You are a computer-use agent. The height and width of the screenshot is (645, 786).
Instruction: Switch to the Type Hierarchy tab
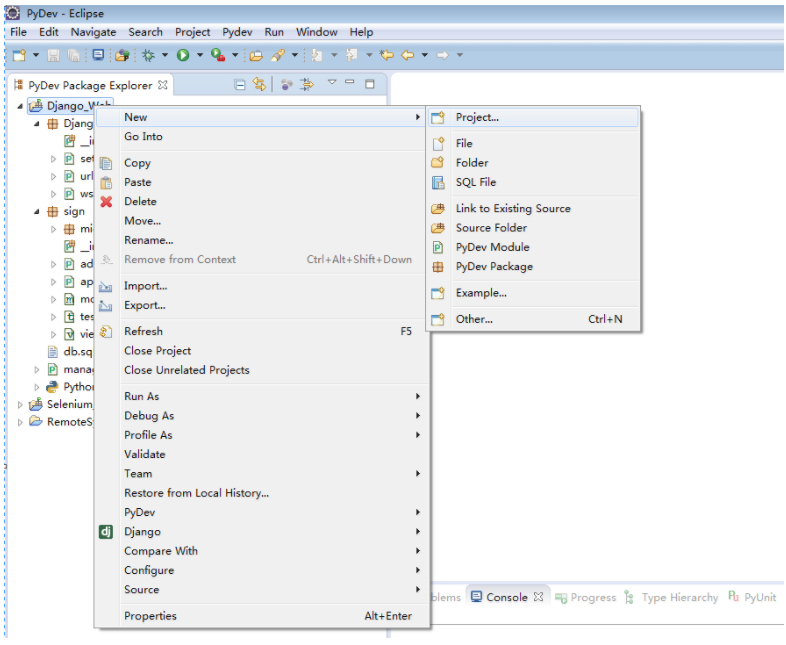pos(671,597)
